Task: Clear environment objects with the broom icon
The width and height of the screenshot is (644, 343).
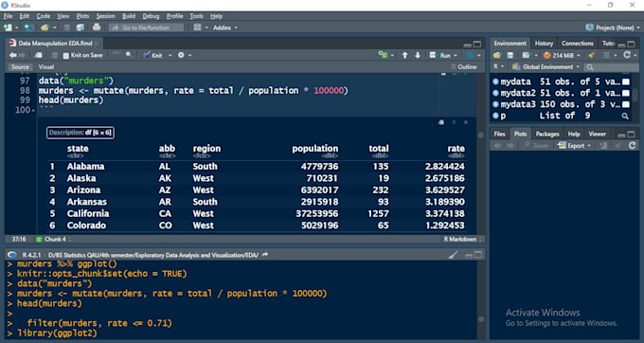Action: pyautogui.click(x=592, y=55)
